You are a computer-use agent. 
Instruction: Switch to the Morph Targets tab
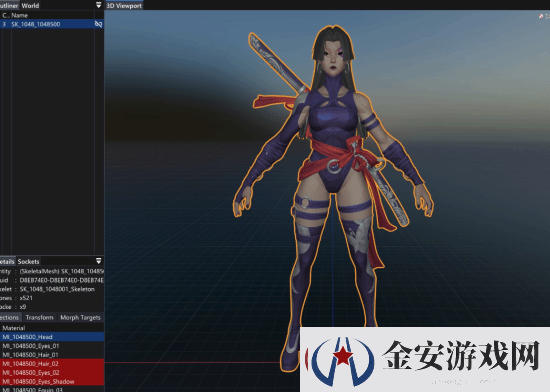(80, 317)
